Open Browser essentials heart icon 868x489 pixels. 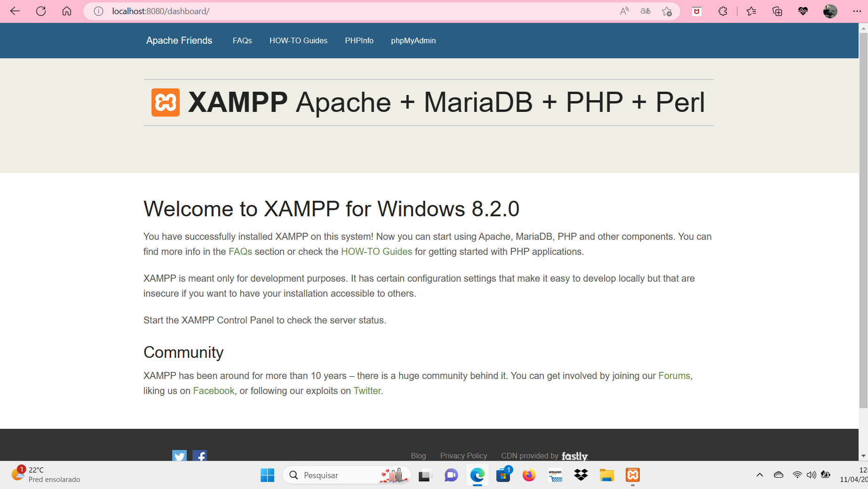click(803, 11)
